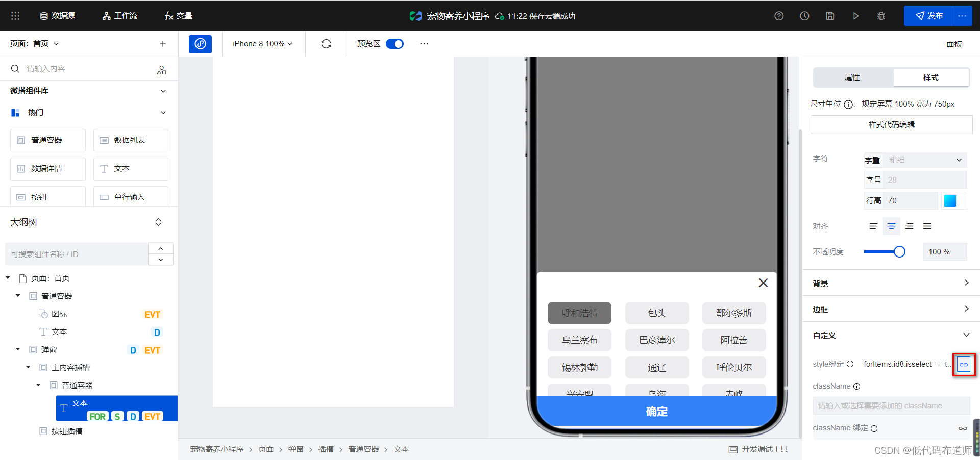Image resolution: width=980 pixels, height=460 pixels.
Task: Open the toolbar more options ellipsis
Action: [x=424, y=44]
